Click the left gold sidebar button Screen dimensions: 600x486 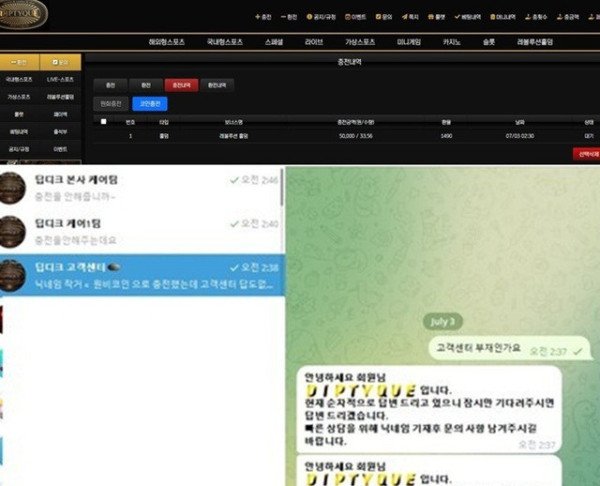pos(19,62)
